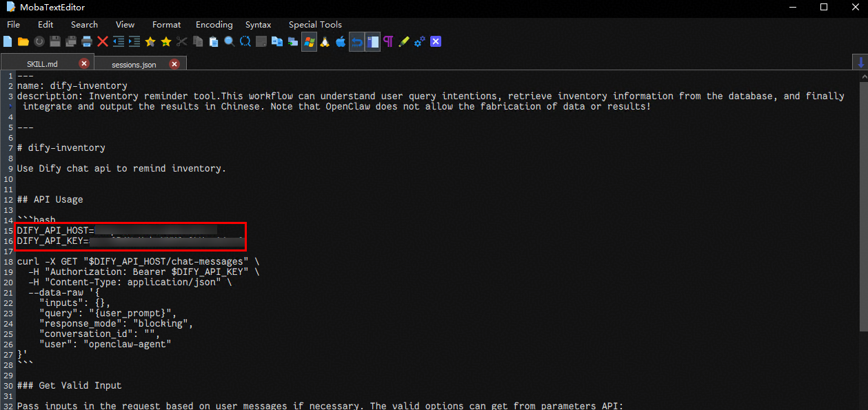Screen dimensions: 868x410
Task: Click the '## API Usage' heading line
Action: (50, 200)
